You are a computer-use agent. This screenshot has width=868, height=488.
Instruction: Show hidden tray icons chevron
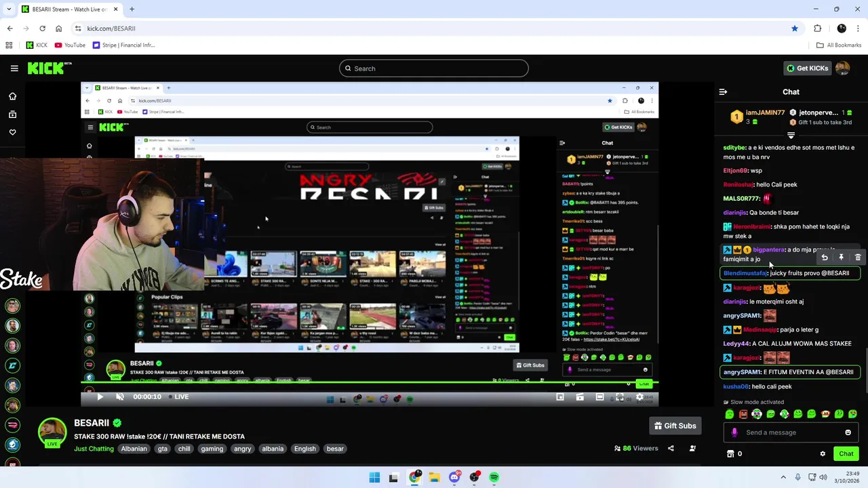coord(783,477)
